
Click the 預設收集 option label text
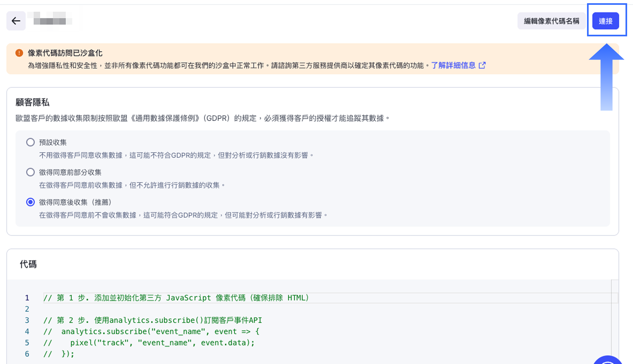pos(53,142)
